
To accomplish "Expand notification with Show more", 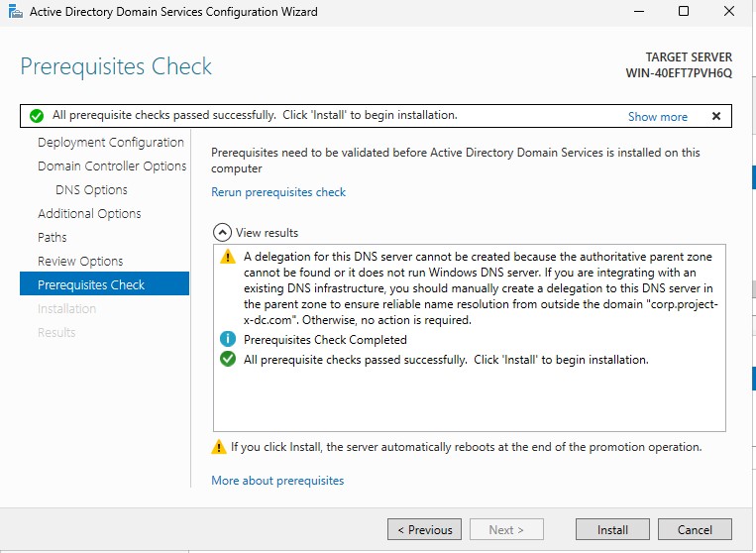I will pos(657,117).
